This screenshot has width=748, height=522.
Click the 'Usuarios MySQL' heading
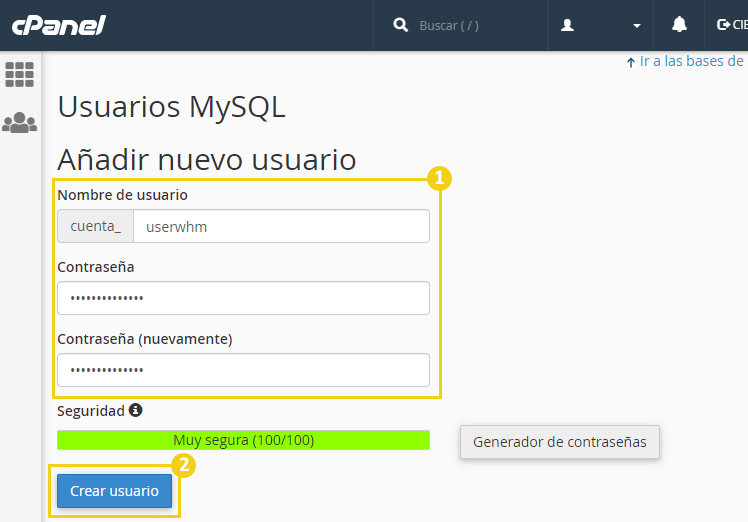(x=172, y=106)
